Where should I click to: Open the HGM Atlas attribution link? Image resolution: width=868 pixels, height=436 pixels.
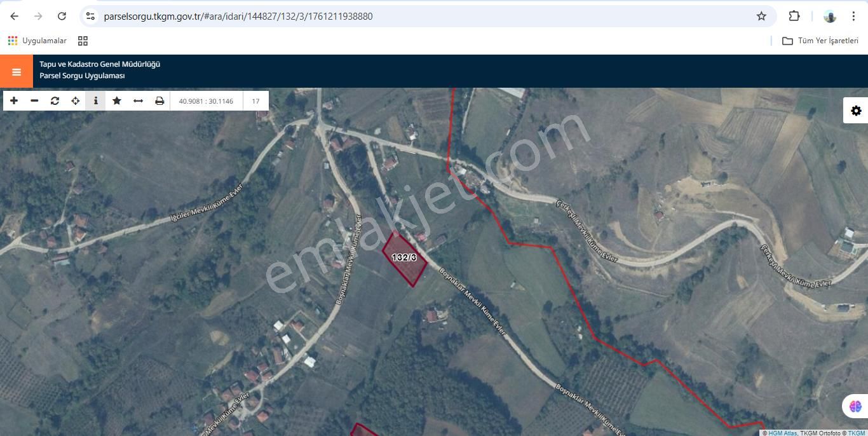pyautogui.click(x=782, y=433)
